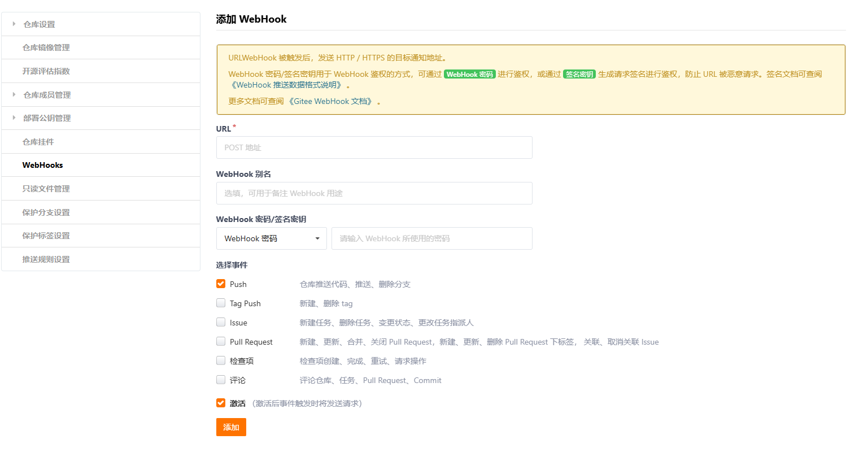Click the Pull Request event label
The height and width of the screenshot is (461, 868).
[251, 342]
